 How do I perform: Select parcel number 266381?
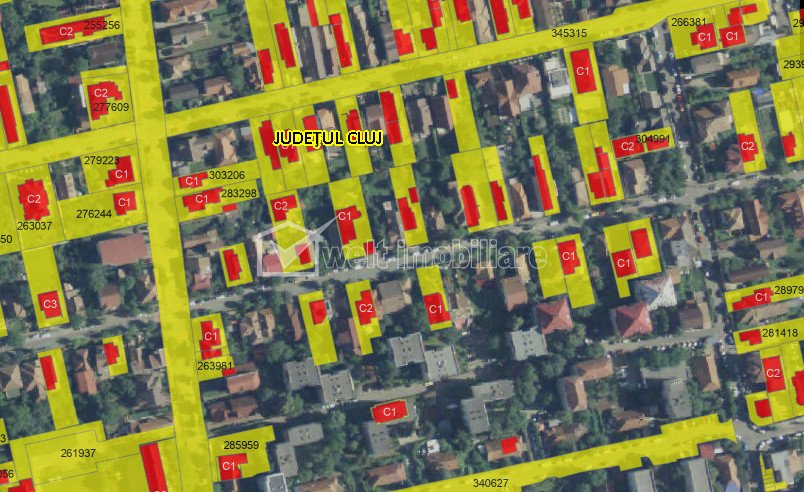point(688,21)
